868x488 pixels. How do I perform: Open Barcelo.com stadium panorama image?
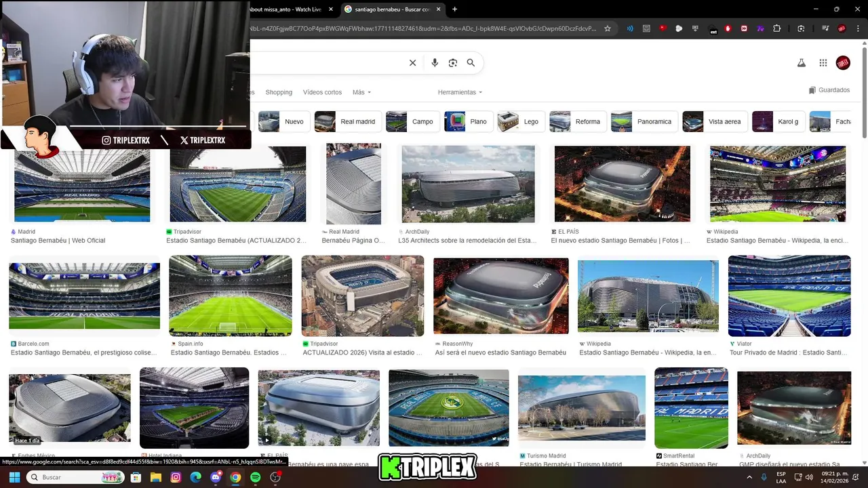(x=84, y=296)
